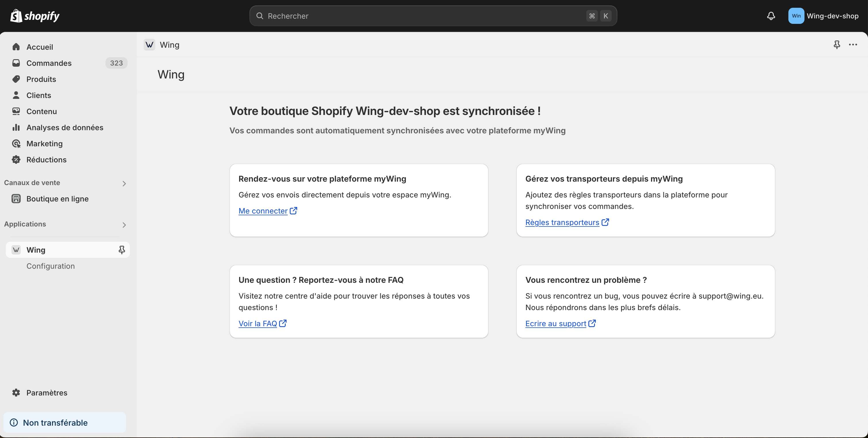Click the synchronisée boutique heading

pyautogui.click(x=385, y=111)
